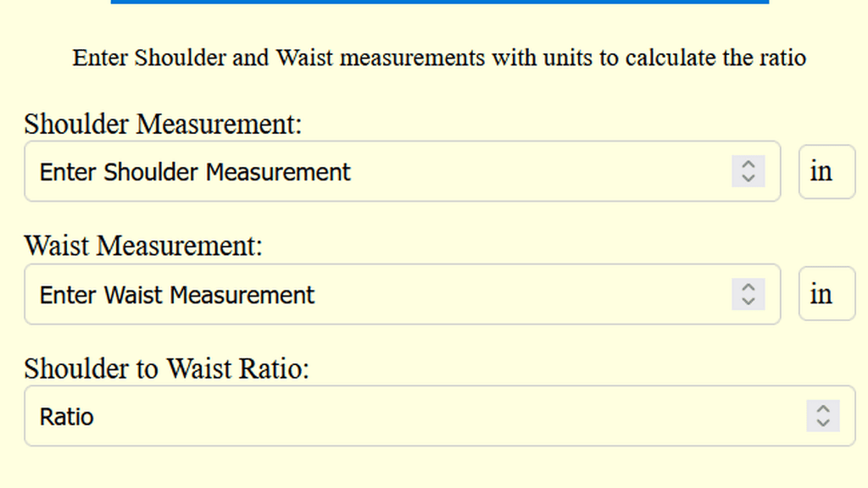868x488 pixels.
Task: Open the Waist Measurement unit dropdown
Action: (x=826, y=294)
